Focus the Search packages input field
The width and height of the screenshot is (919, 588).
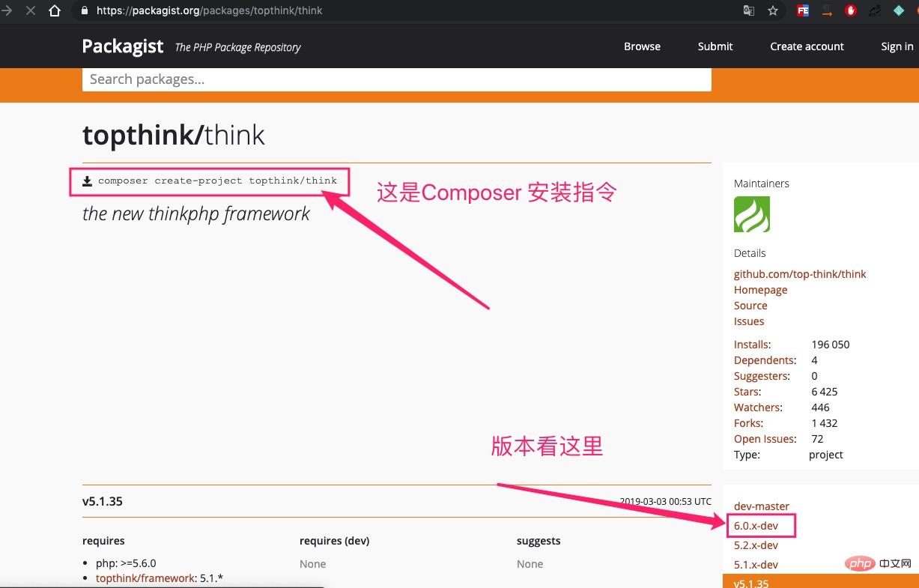396,79
